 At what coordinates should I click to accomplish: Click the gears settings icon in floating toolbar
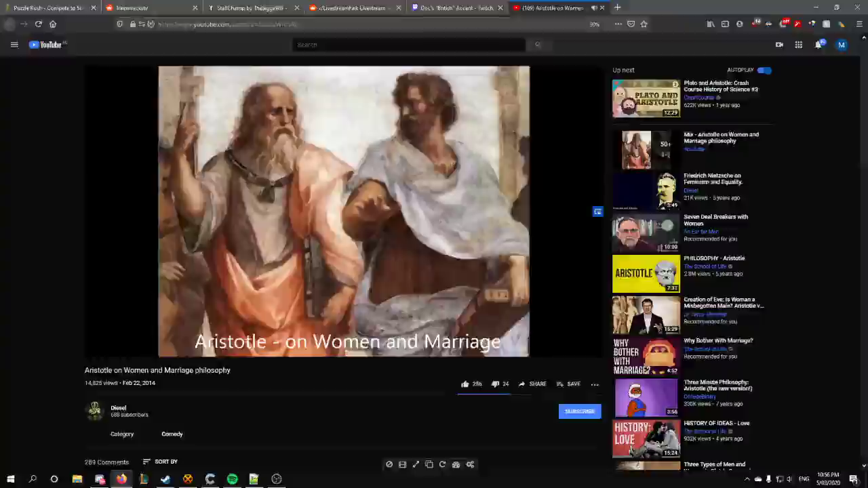pos(470,464)
